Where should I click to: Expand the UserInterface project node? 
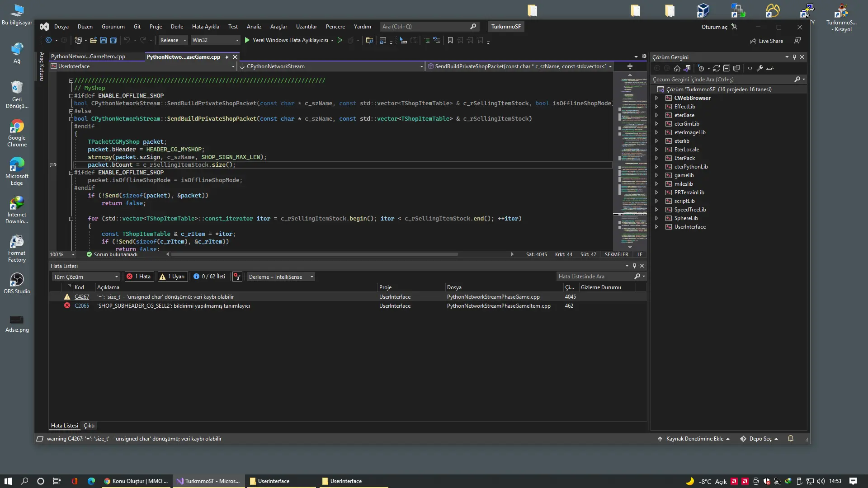[656, 227]
